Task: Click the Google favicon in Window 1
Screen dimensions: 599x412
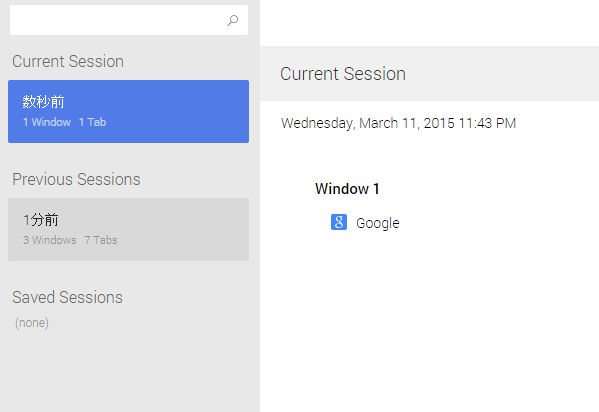Action: 339,222
